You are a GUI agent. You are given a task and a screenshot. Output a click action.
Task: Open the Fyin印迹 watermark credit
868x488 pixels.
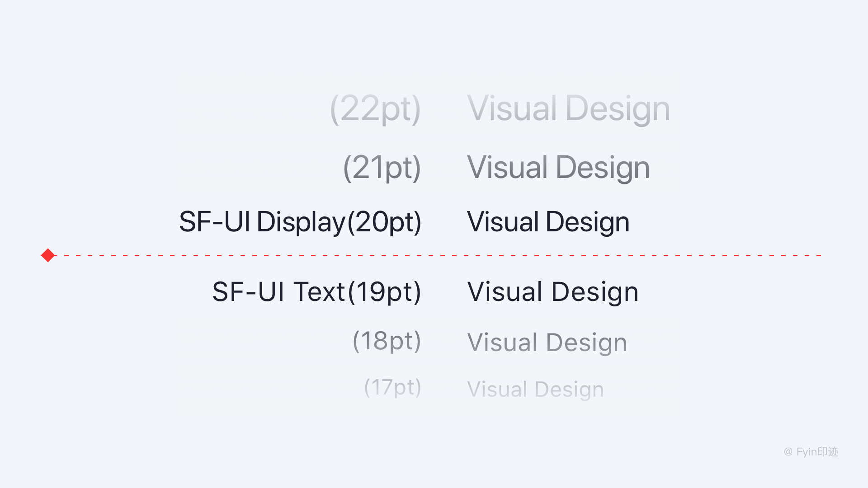[811, 452]
